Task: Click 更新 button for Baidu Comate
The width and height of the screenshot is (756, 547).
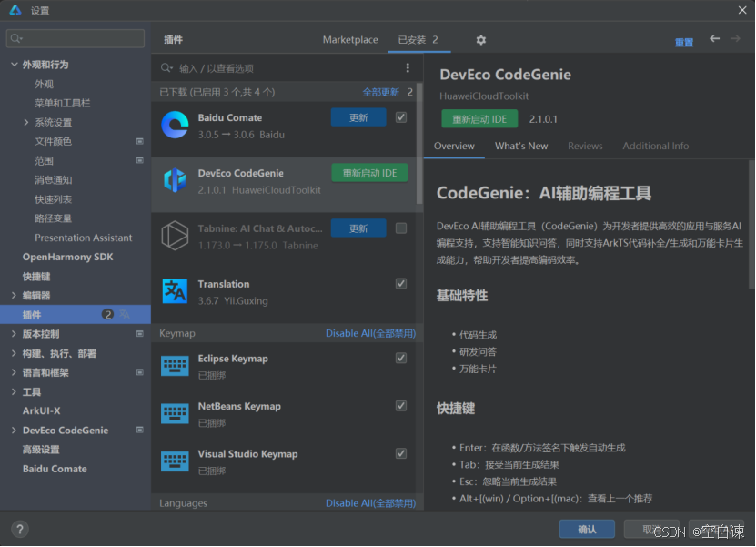Action: tap(358, 117)
